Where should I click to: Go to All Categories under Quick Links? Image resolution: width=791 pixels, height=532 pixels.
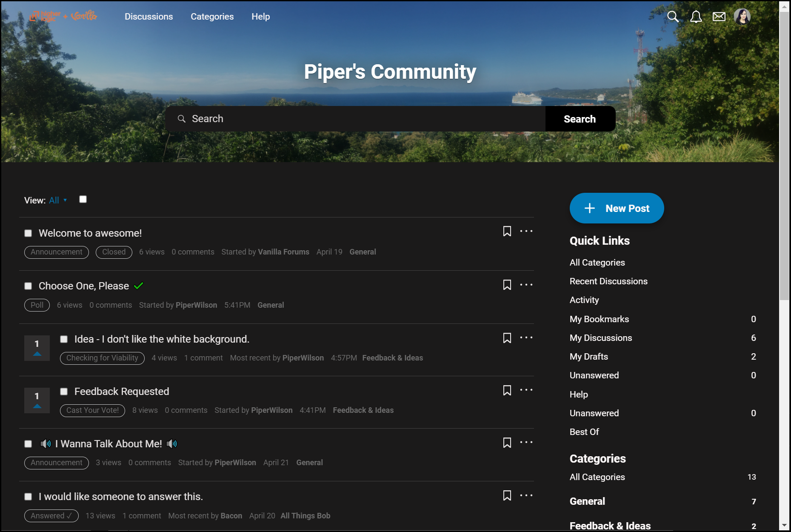point(597,263)
